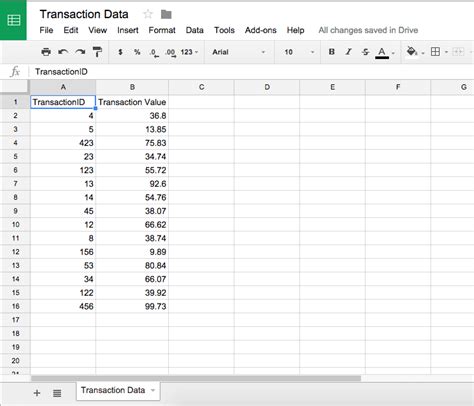Open the Data menu
This screenshot has width=474, height=406.
195,30
